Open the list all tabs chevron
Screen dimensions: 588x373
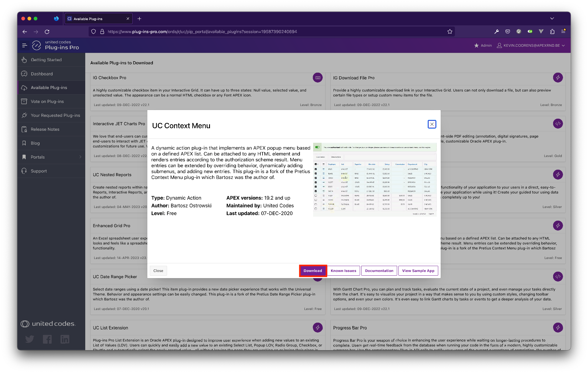[552, 19]
